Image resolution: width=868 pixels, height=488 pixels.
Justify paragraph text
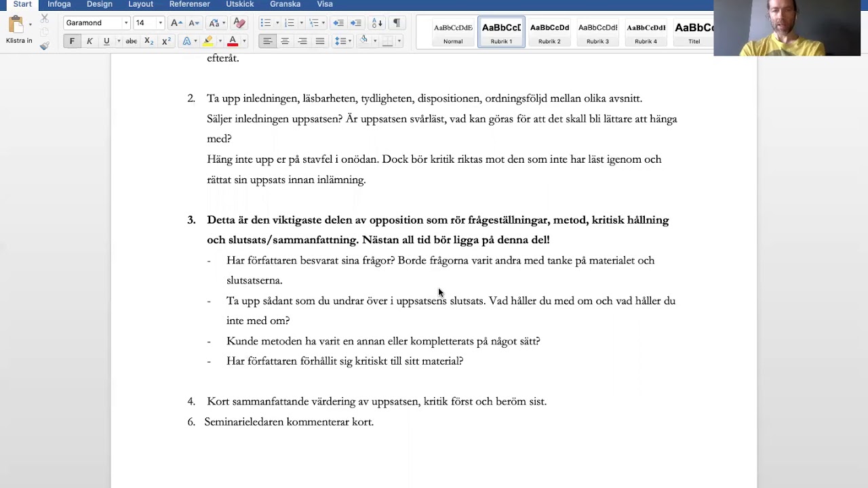point(320,41)
